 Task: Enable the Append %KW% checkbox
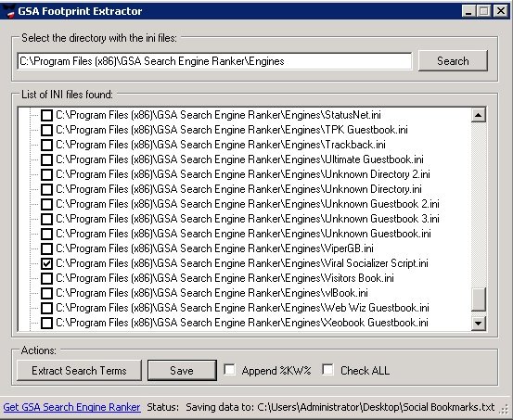tap(229, 370)
